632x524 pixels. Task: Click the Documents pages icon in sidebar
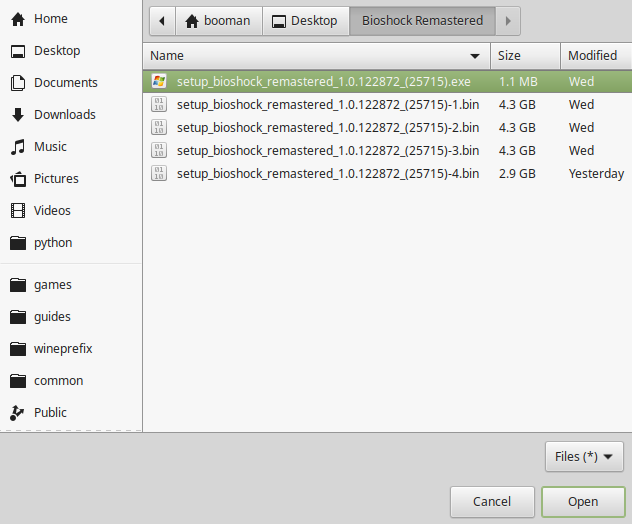[18, 83]
